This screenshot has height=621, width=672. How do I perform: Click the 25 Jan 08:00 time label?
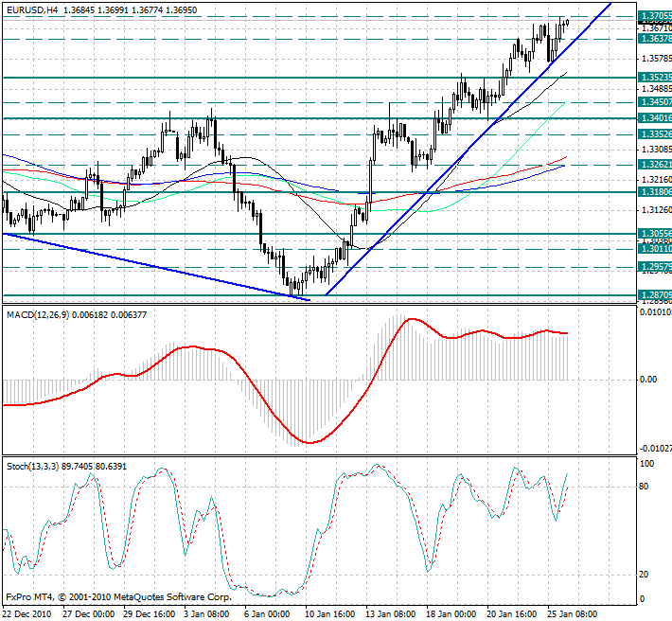pos(574,614)
